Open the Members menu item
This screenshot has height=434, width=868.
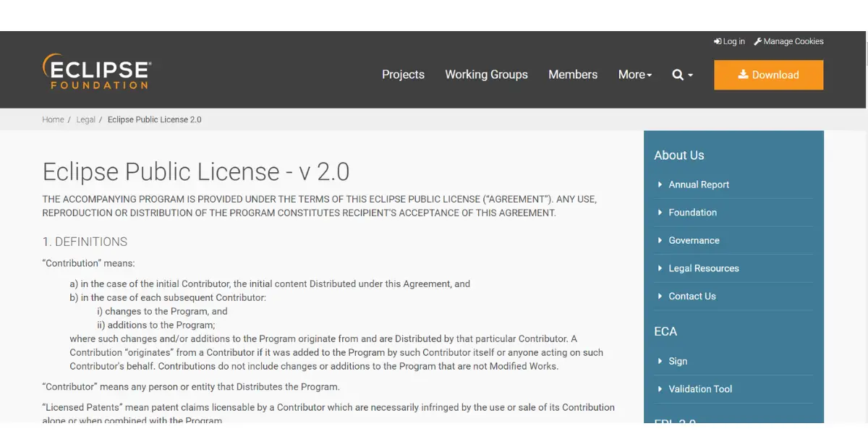coord(573,75)
